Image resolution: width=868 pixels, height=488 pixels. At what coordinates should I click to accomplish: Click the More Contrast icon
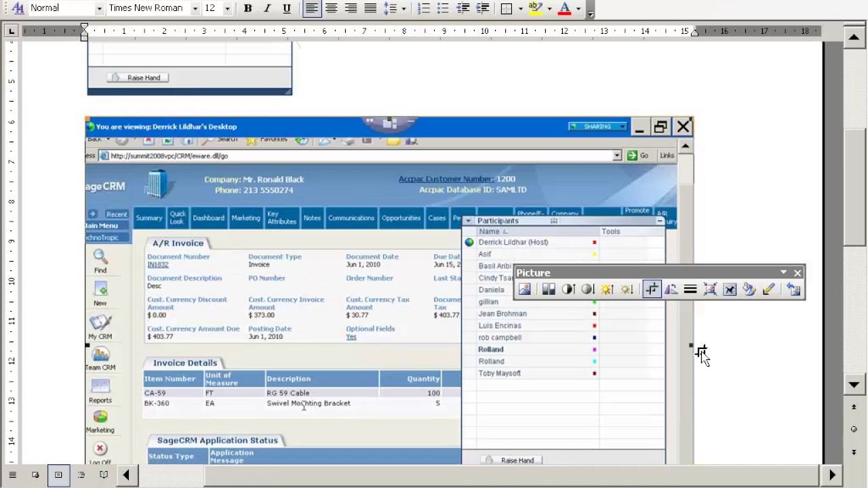[568, 289]
